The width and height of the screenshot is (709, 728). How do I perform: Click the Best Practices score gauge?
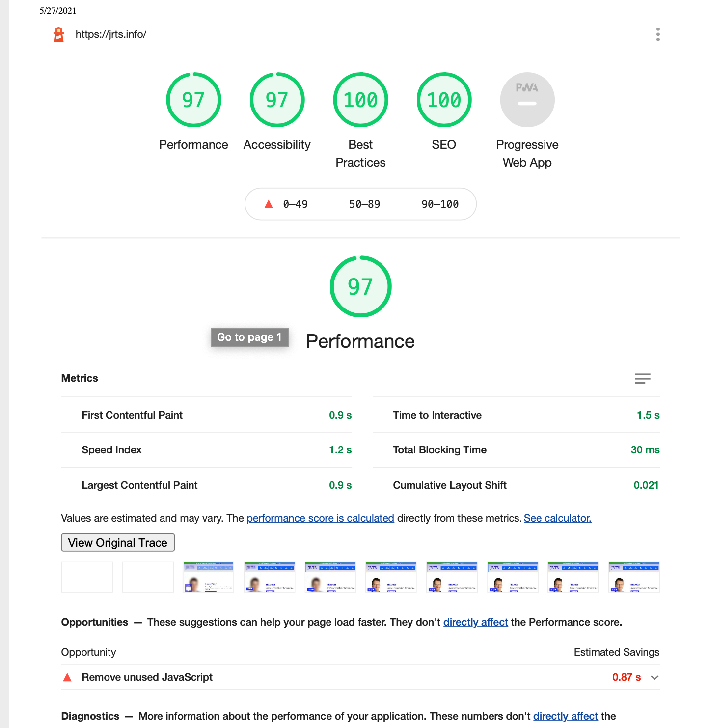(x=360, y=100)
